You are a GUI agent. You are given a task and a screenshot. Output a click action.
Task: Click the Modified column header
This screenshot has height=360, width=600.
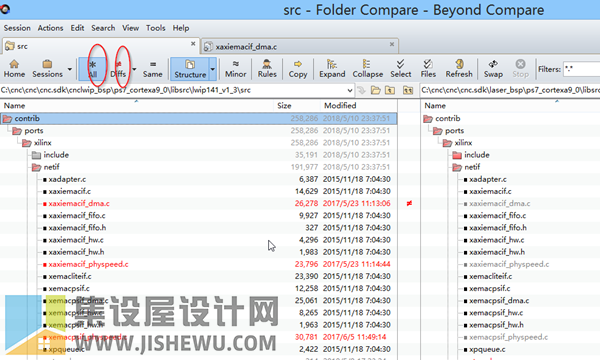coord(359,106)
